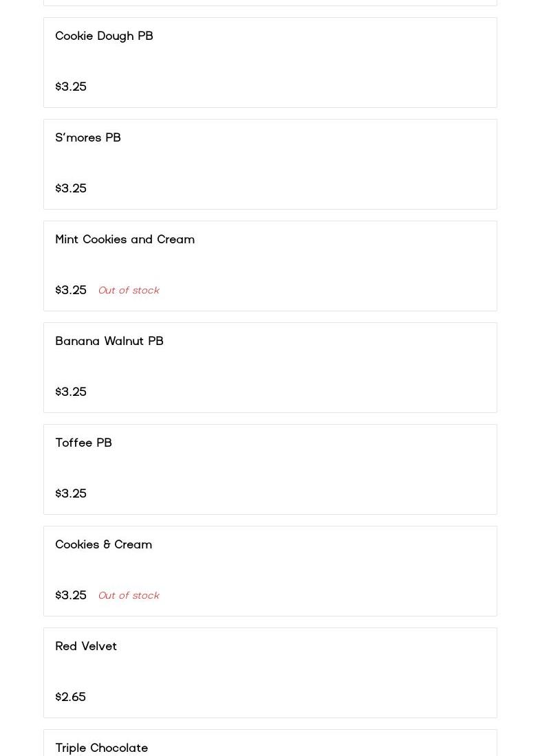Image resolution: width=540 pixels, height=756 pixels.
Task: Open the Cookie Dough PB item
Action: (104, 36)
